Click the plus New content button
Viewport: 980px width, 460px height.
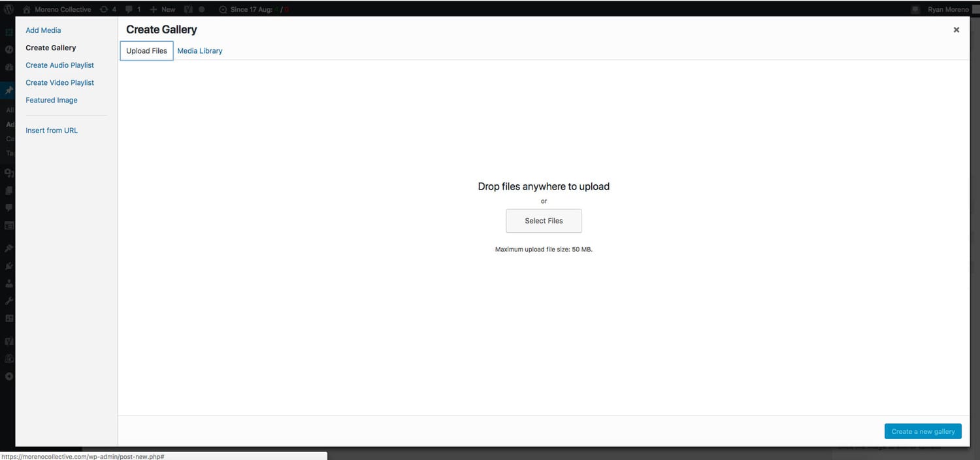click(163, 10)
